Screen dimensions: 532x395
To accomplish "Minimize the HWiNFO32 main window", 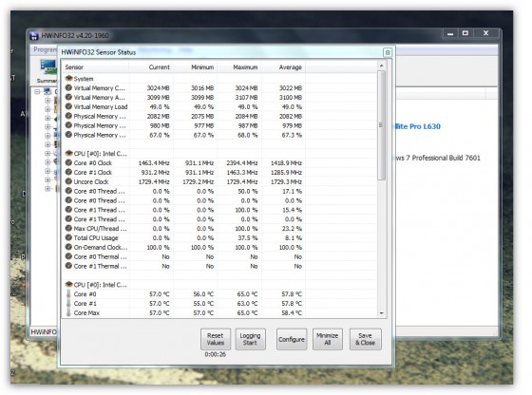I will coord(450,33).
